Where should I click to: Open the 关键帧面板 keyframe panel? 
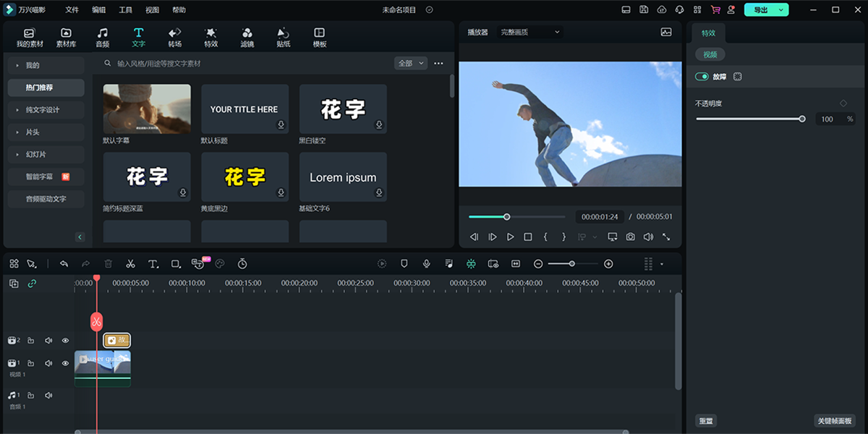click(x=833, y=420)
